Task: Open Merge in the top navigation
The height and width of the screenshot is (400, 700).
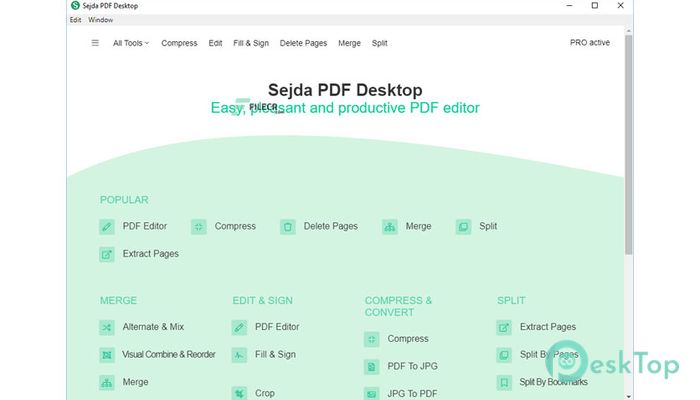Action: click(349, 43)
